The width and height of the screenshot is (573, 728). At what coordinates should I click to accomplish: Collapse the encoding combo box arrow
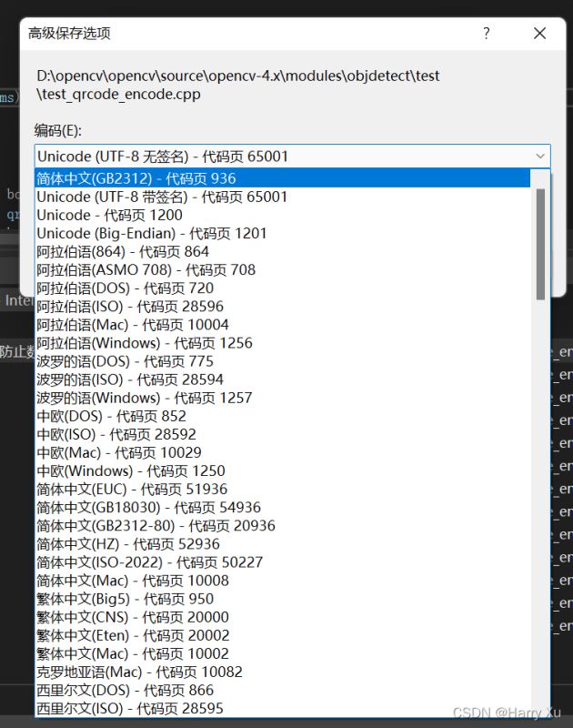click(x=540, y=157)
